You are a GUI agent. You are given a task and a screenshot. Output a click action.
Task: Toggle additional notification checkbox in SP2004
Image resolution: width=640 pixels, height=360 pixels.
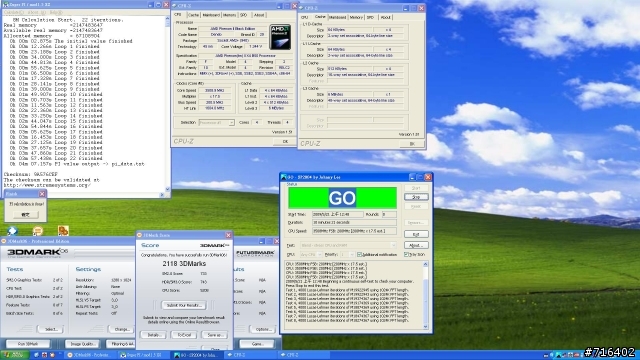360,255
